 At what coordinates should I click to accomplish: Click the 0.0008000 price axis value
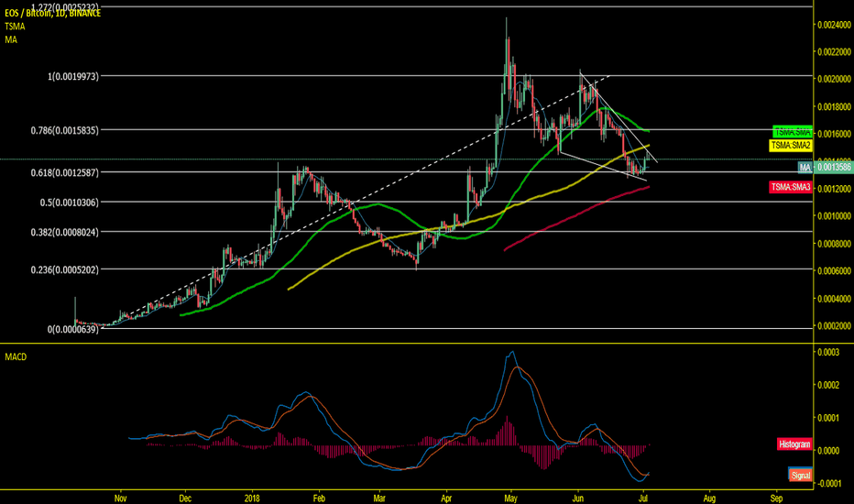(x=834, y=244)
